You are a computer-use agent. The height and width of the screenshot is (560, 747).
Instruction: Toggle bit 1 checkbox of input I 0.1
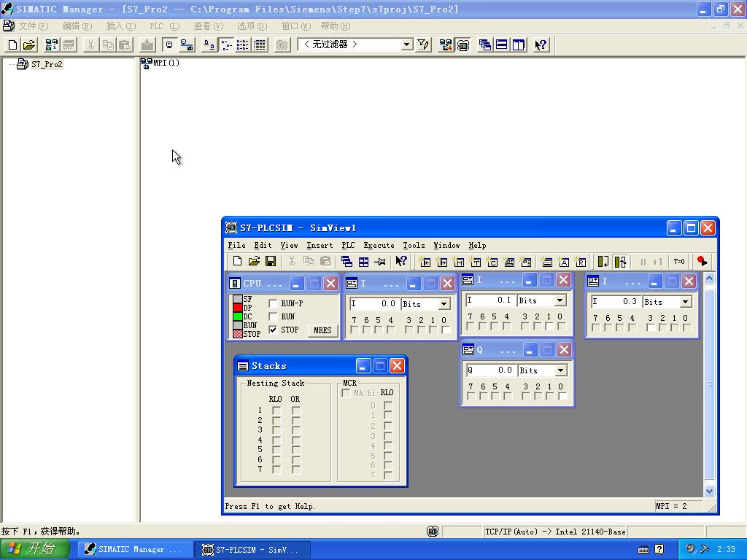tap(549, 326)
